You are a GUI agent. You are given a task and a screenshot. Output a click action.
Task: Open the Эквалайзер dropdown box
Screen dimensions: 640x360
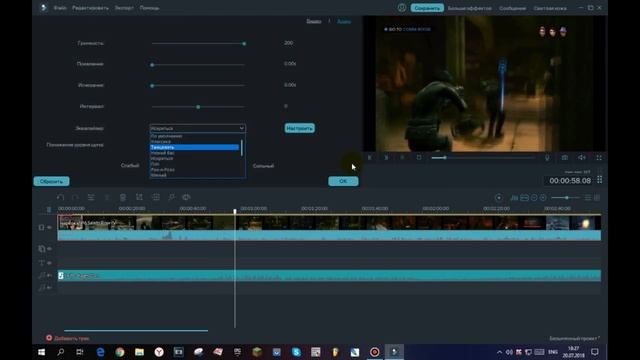tap(198, 128)
